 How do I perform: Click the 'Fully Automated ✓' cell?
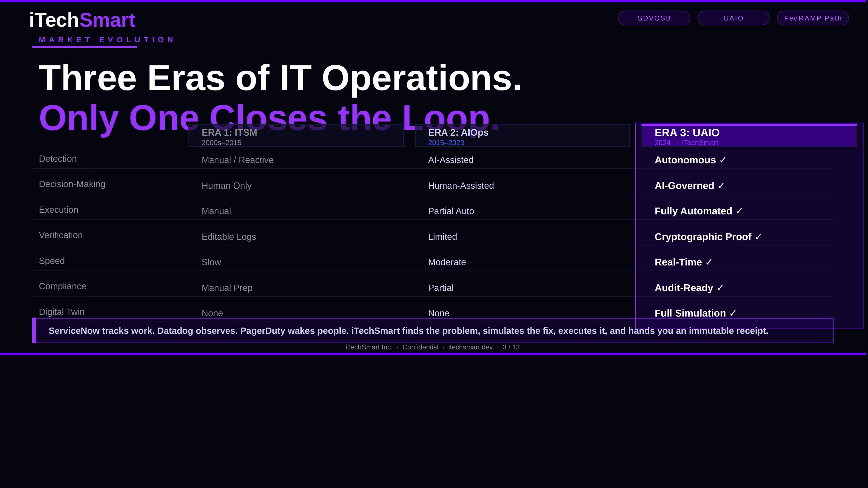698,211
